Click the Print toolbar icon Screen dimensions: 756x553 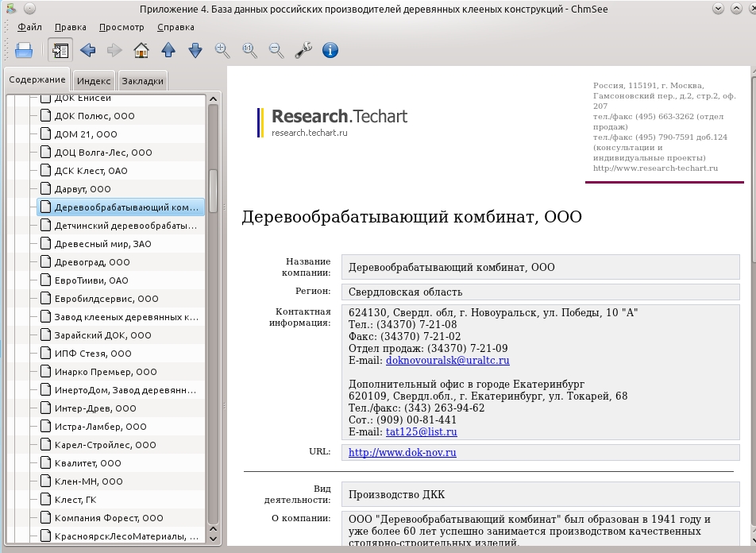(24, 50)
